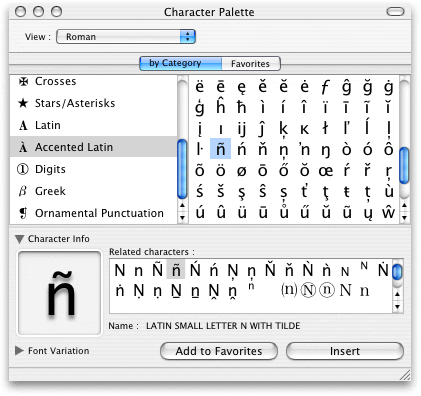Screen dimensions: 421x396
Task: Pick parenthesized (n) in related characters
Action: coord(289,290)
